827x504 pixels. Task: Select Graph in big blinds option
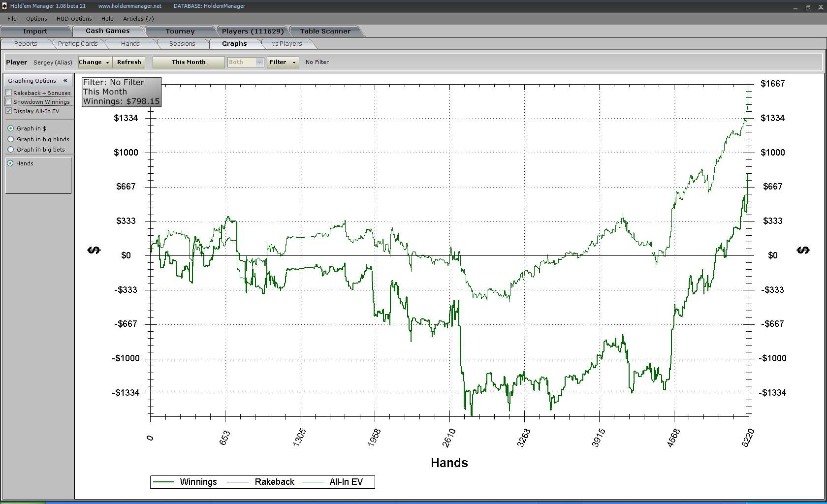(x=11, y=139)
